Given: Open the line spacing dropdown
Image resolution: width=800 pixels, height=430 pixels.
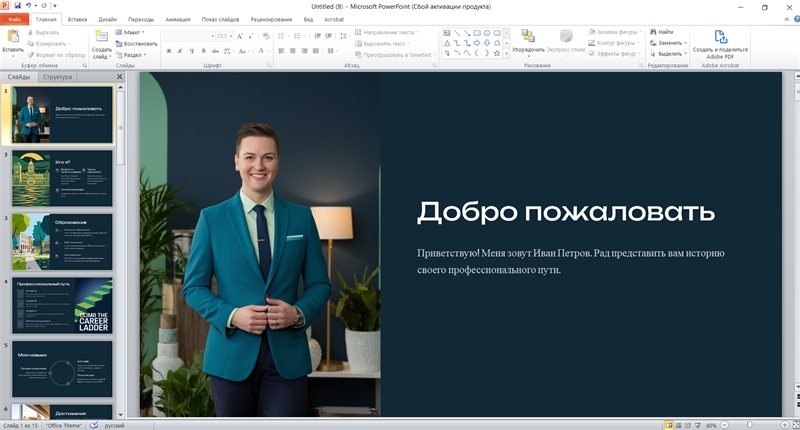Looking at the screenshot, I should (x=345, y=36).
